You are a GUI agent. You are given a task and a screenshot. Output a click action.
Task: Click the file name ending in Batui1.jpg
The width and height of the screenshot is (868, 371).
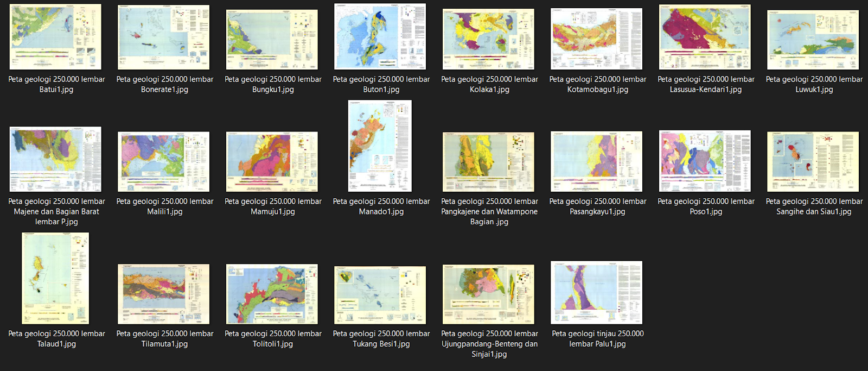(x=56, y=84)
